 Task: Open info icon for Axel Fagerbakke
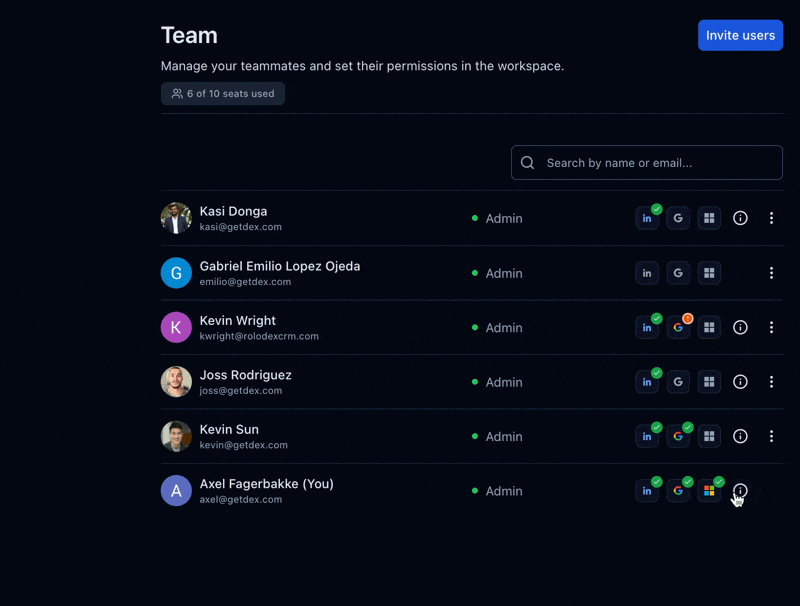coord(740,491)
